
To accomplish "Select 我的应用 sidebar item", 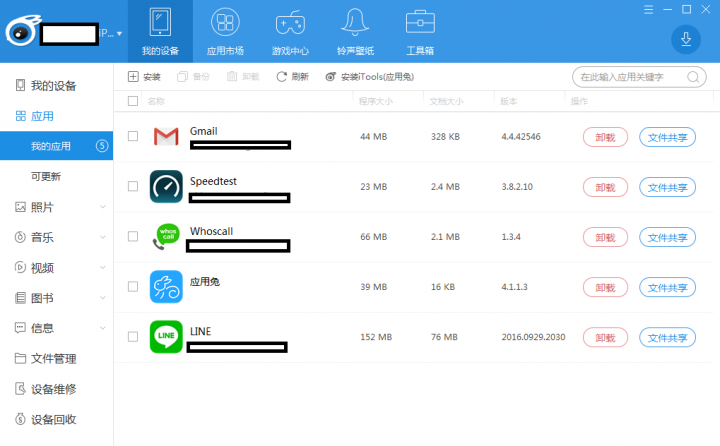I will 56,146.
